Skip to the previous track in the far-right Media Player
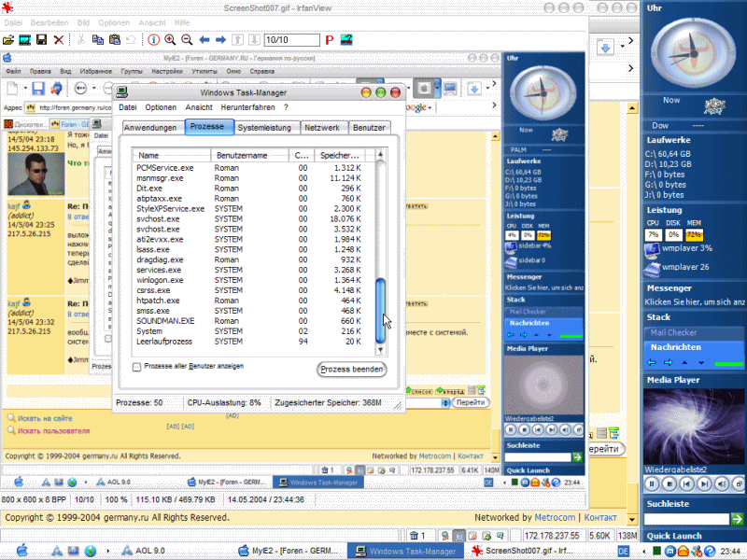This screenshot has width=747, height=560. (x=686, y=484)
